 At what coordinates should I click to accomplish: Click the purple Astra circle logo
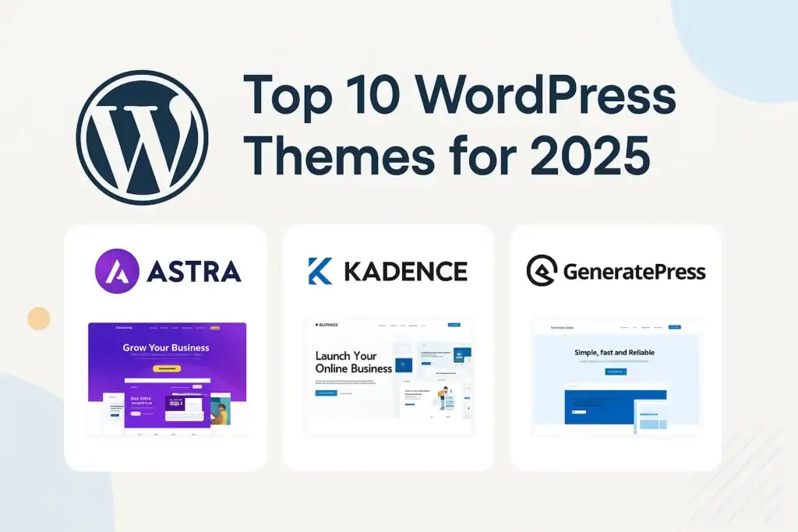(x=117, y=271)
